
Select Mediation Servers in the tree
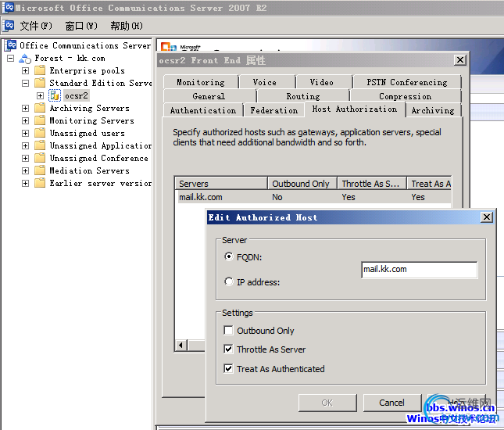tap(89, 170)
